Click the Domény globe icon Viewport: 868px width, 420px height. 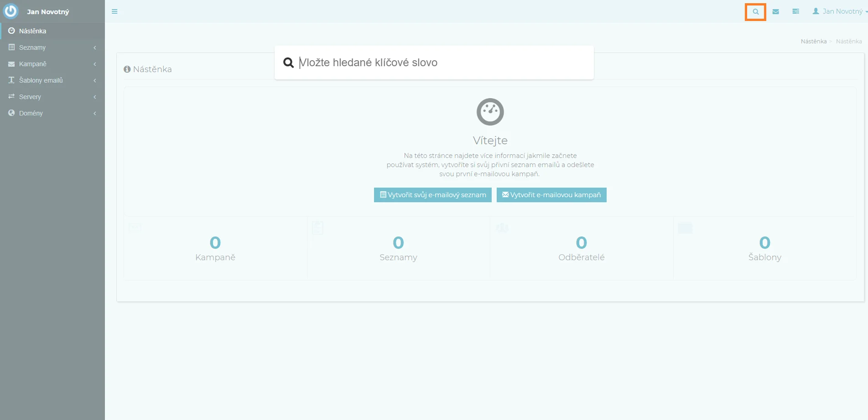coord(11,113)
